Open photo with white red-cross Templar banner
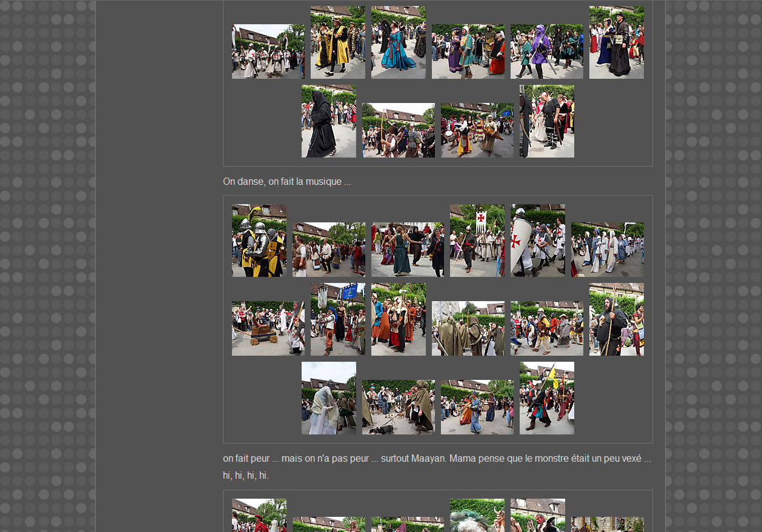 477,241
